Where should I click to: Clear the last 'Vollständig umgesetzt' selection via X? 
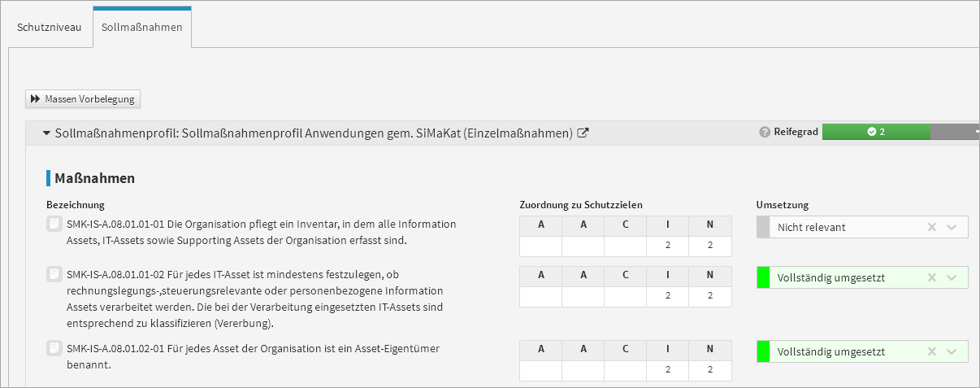point(932,352)
